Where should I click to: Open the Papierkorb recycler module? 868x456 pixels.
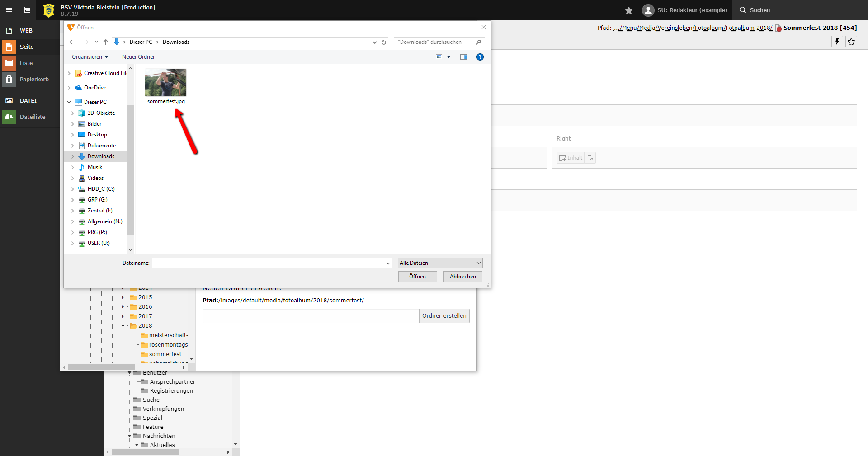tap(9, 80)
